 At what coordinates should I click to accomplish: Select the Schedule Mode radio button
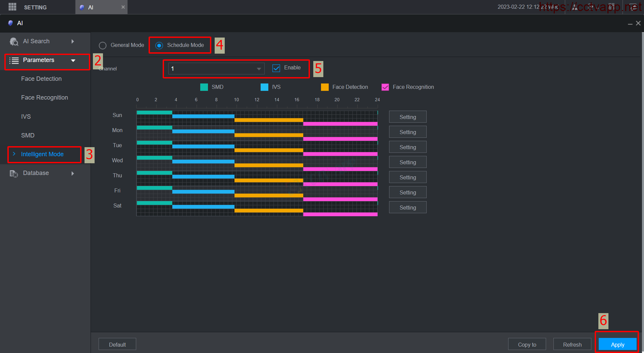(x=159, y=45)
